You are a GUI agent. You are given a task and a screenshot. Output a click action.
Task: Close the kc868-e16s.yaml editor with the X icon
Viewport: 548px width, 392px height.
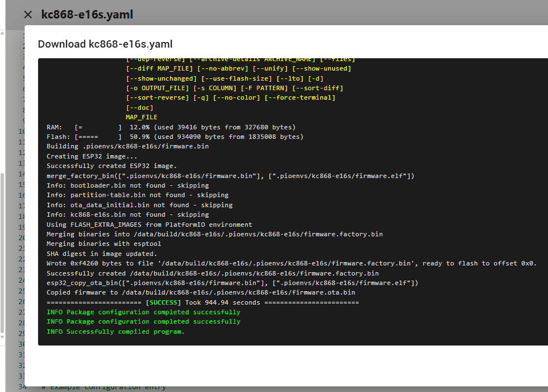click(28, 15)
